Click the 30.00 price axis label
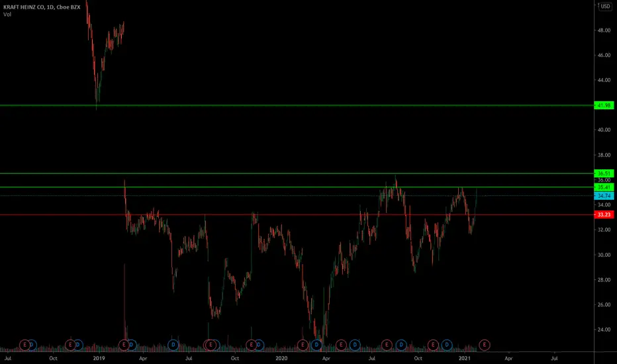This screenshot has height=364, width=617. tap(604, 255)
